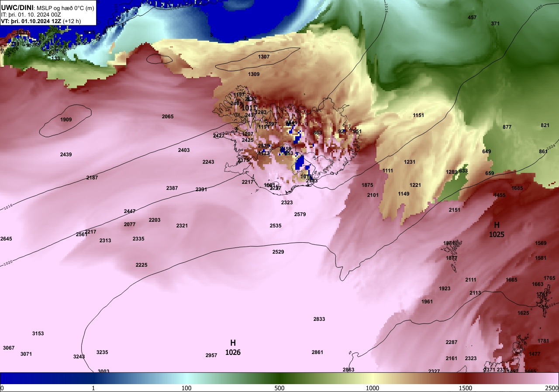The image size is (559, 392).
Task: Click the 500 tick label on color scale
Action: [x=279, y=388]
